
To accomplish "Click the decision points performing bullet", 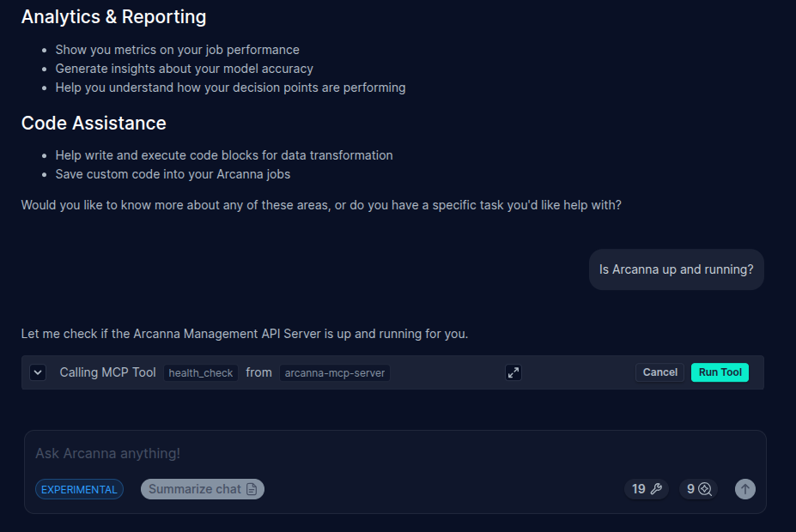I will point(230,88).
